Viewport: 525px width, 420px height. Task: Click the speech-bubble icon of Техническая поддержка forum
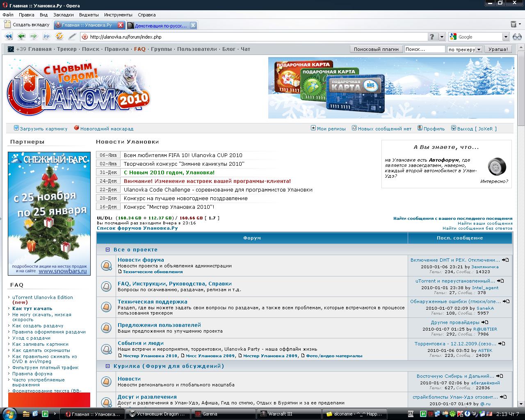(106, 306)
